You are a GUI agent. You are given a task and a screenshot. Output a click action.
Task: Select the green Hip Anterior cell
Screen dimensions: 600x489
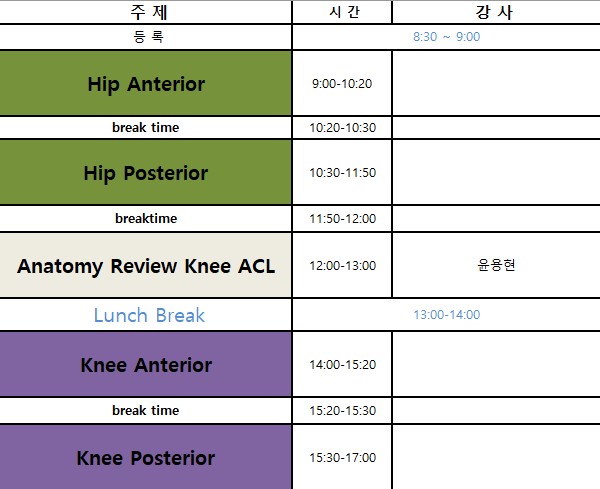pos(146,84)
